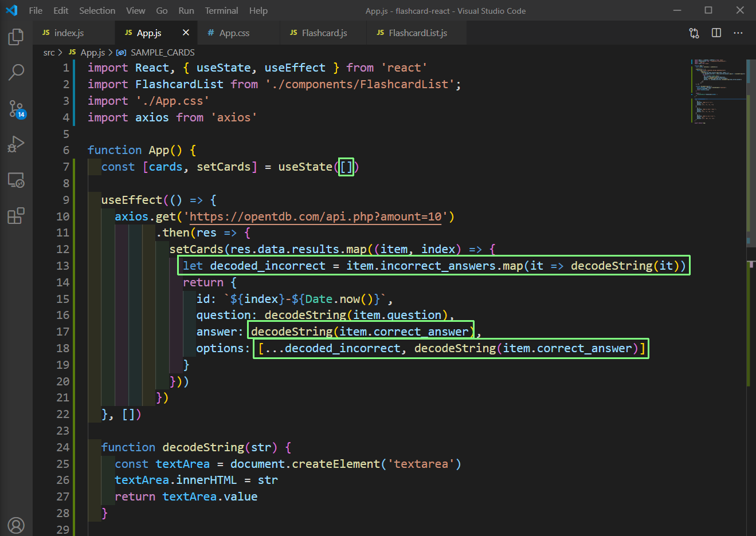Minimize the Visual Studio Code window
Screen dimensions: 756x536
pyautogui.click(x=677, y=10)
